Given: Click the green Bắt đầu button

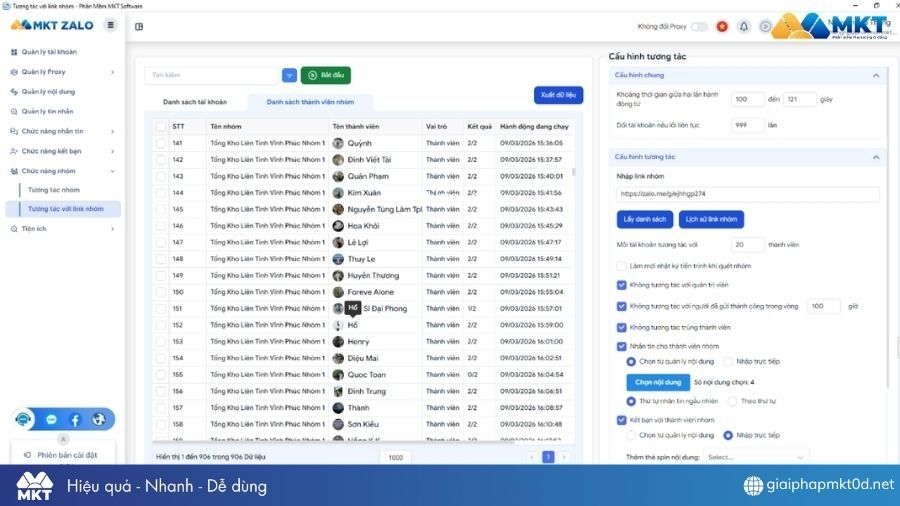Looking at the screenshot, I should 326,75.
